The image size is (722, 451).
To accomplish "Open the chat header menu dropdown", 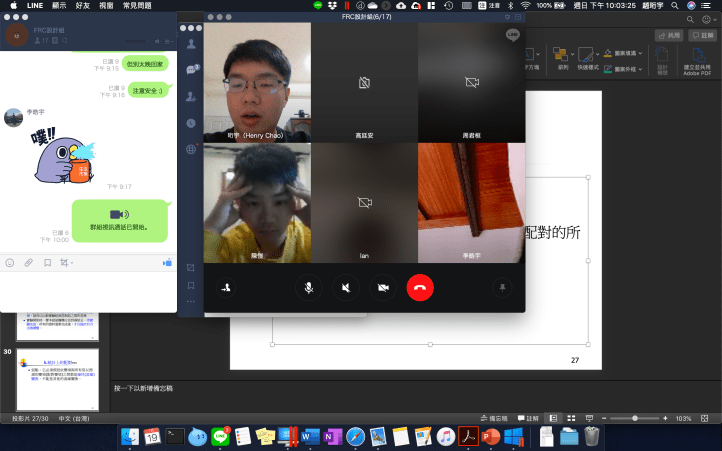I will pyautogui.click(x=169, y=41).
